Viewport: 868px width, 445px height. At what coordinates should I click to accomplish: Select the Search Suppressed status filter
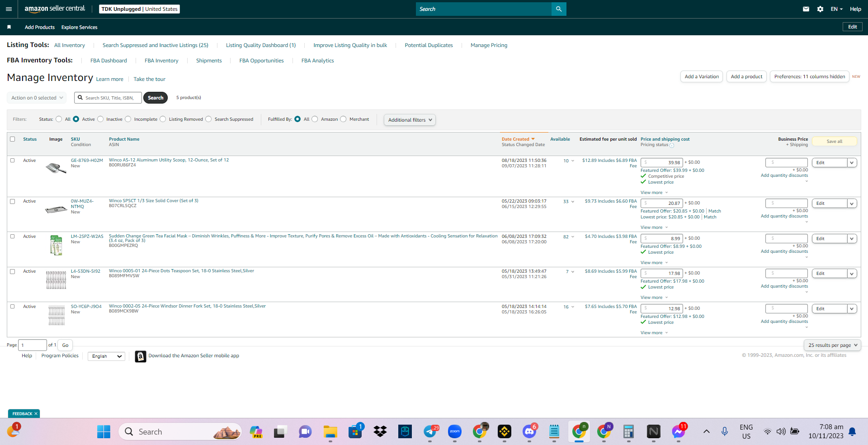pyautogui.click(x=208, y=119)
